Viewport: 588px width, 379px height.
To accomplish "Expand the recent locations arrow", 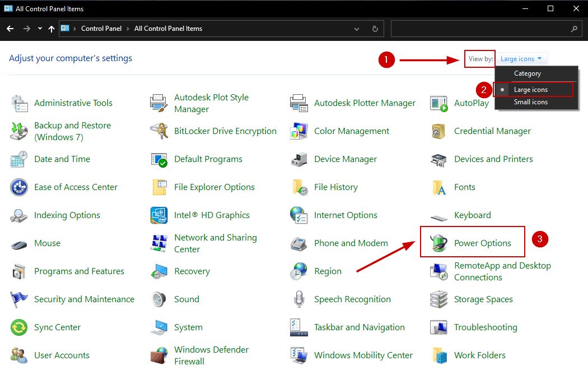I will tap(40, 29).
